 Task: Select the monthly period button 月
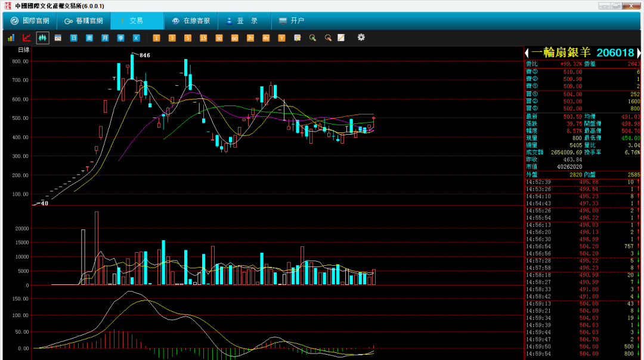105,38
